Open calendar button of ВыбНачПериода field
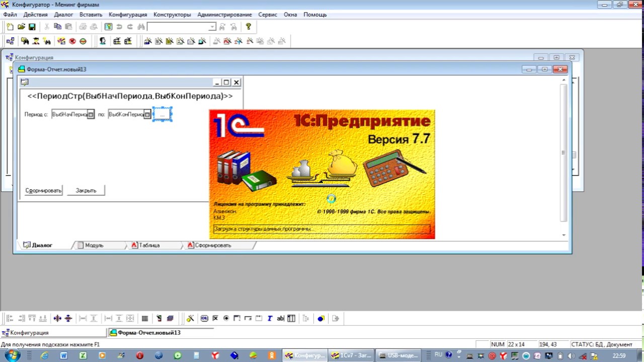The width and height of the screenshot is (644, 362). point(91,115)
